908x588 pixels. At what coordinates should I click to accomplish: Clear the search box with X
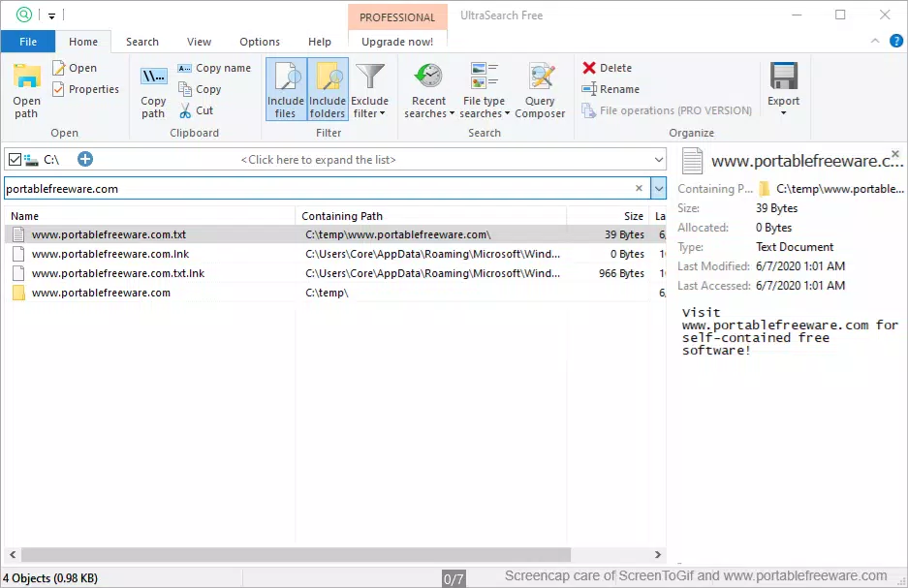[x=639, y=188]
